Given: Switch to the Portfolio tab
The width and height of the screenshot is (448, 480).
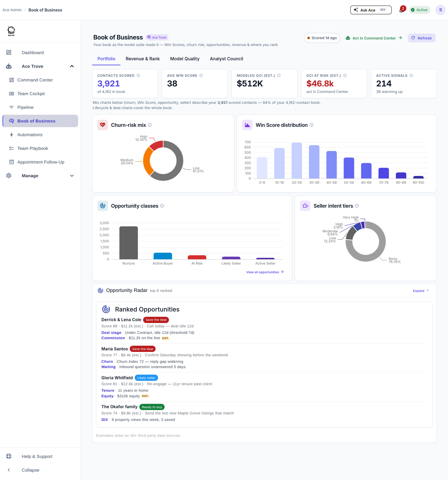Looking at the screenshot, I should (x=106, y=59).
